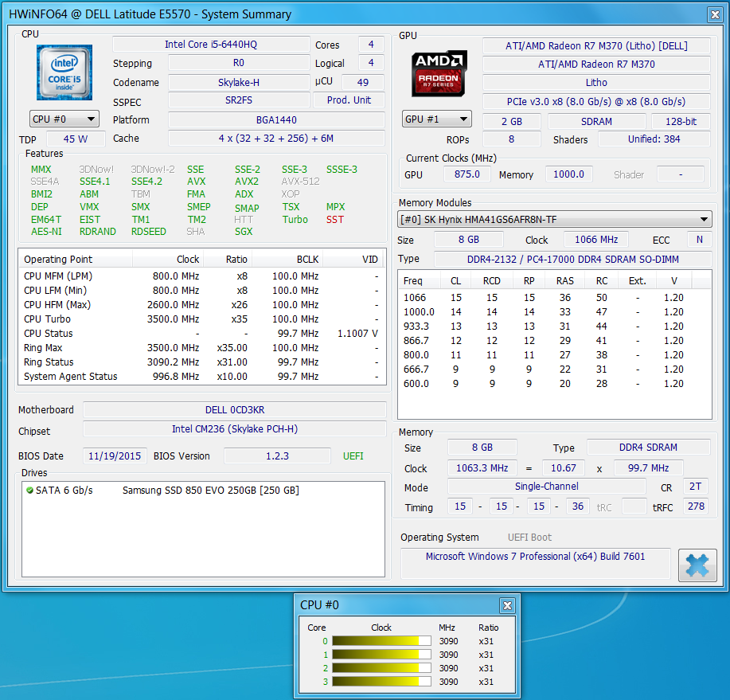Click the blue X button near Operating System
Screen dimensions: 730x700
coord(697,565)
